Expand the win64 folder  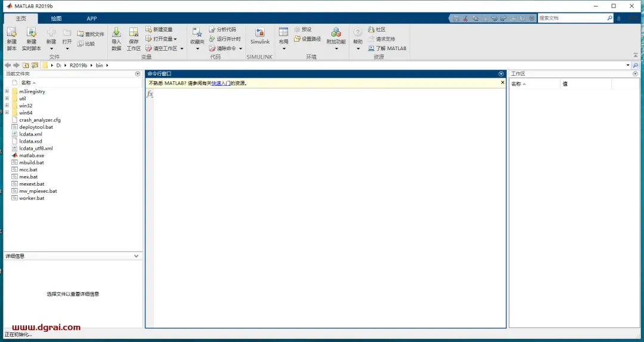[x=7, y=112]
